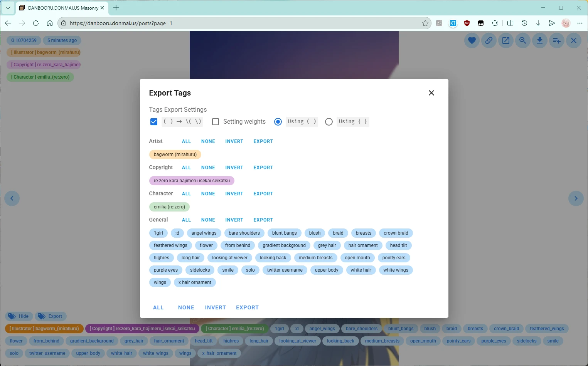Go to next image arrow
The image size is (588, 366).
(576, 198)
